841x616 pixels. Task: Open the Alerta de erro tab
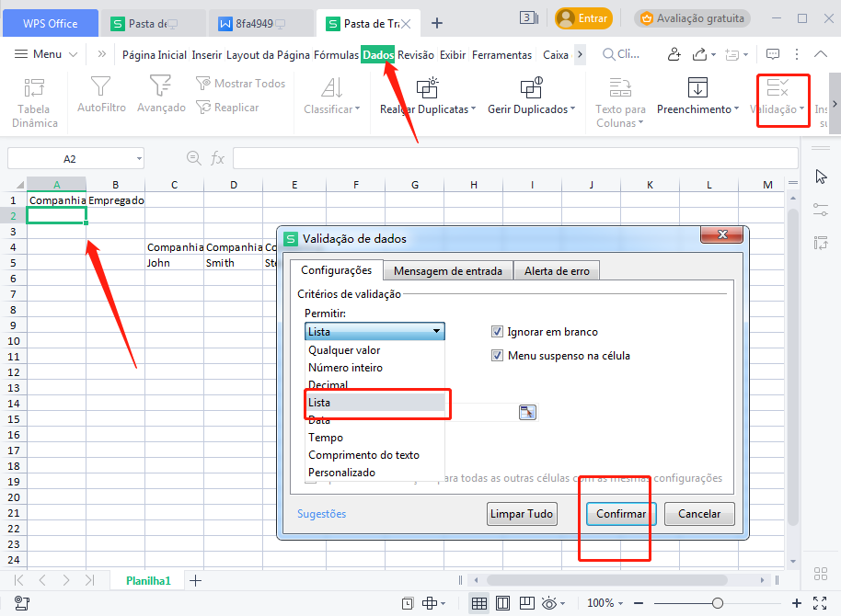coord(558,271)
